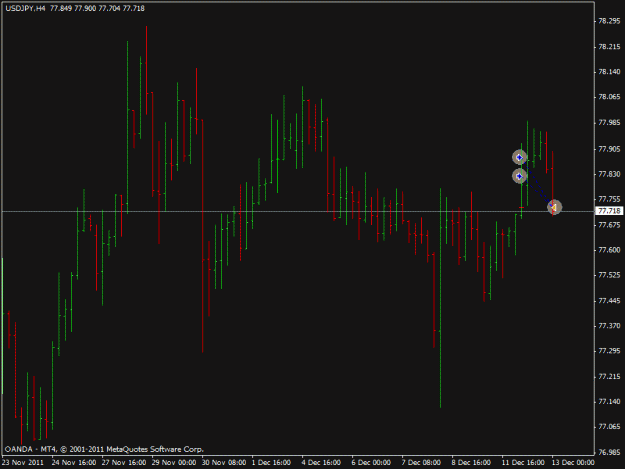This screenshot has width=625, height=469.
Task: Click the 77.600 price scale label
Action: coord(609,250)
